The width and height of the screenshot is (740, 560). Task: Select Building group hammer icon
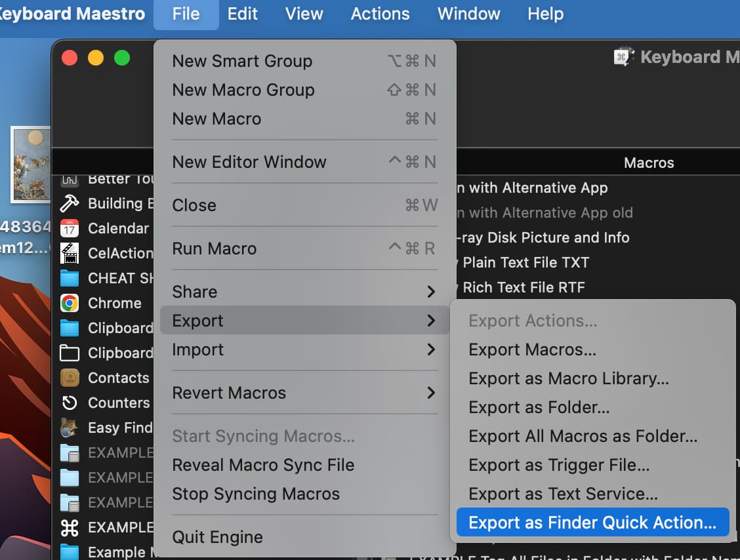click(70, 203)
